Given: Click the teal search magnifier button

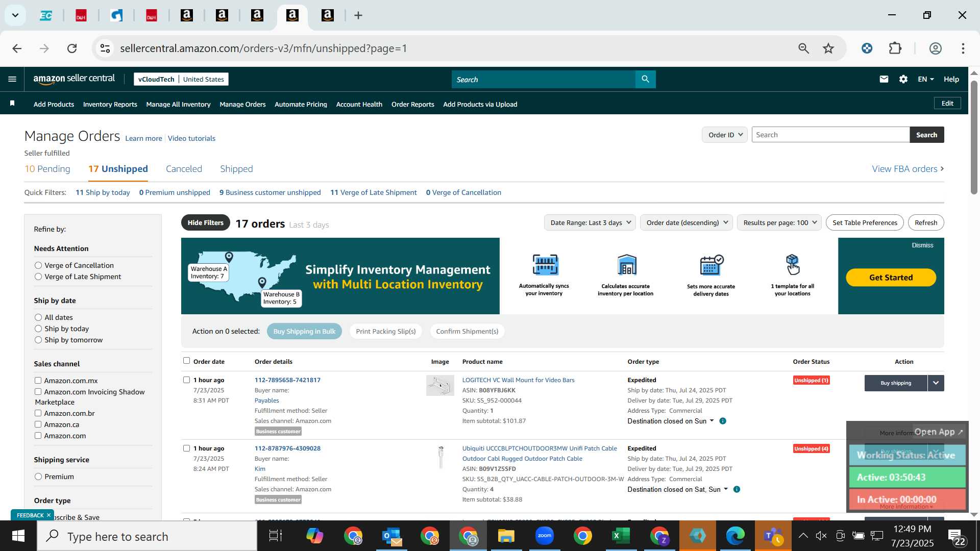Looking at the screenshot, I should pos(645,79).
